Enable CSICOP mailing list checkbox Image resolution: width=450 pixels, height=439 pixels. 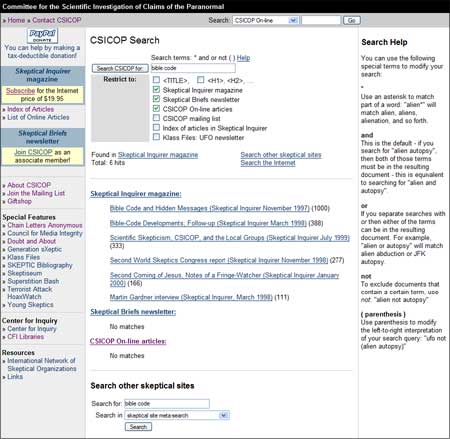(156, 118)
